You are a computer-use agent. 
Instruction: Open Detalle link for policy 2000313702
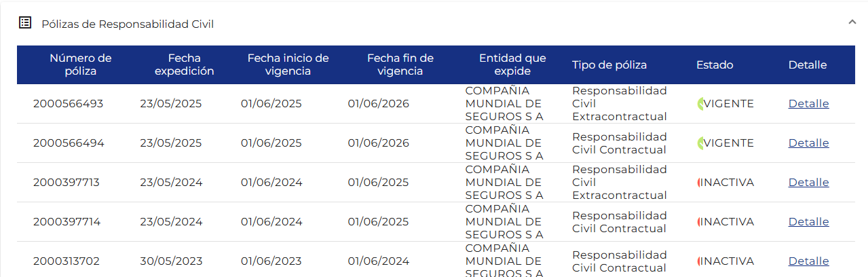pos(808,261)
